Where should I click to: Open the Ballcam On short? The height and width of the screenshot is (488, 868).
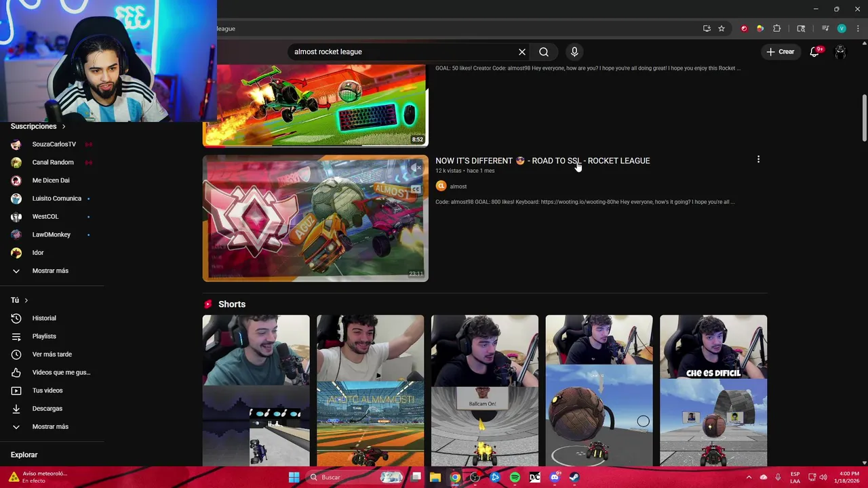[485, 391]
